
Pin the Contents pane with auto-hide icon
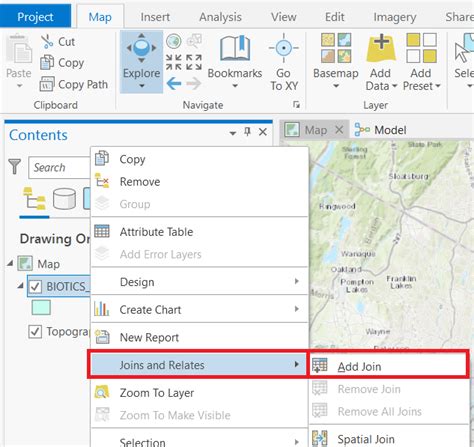tap(247, 132)
